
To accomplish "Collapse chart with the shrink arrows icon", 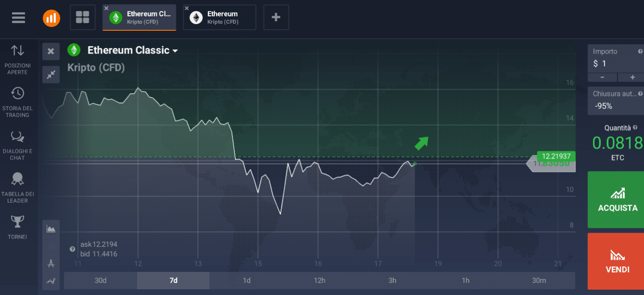I will coord(51,74).
